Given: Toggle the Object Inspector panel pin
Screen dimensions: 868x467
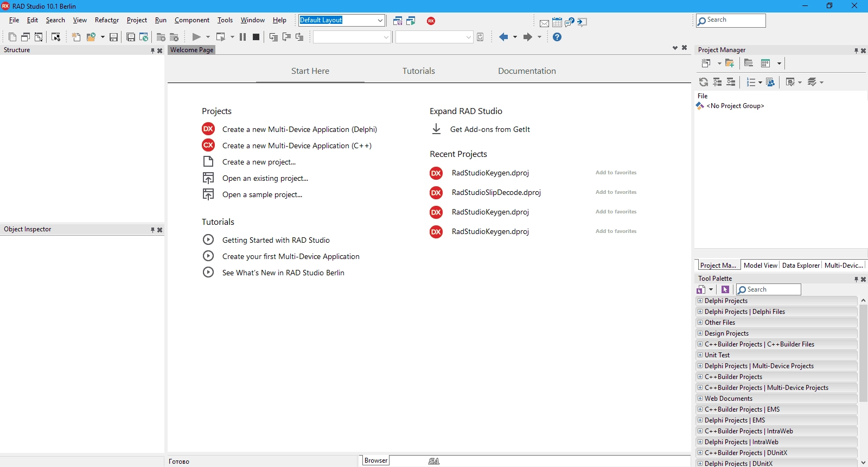Looking at the screenshot, I should tap(152, 230).
